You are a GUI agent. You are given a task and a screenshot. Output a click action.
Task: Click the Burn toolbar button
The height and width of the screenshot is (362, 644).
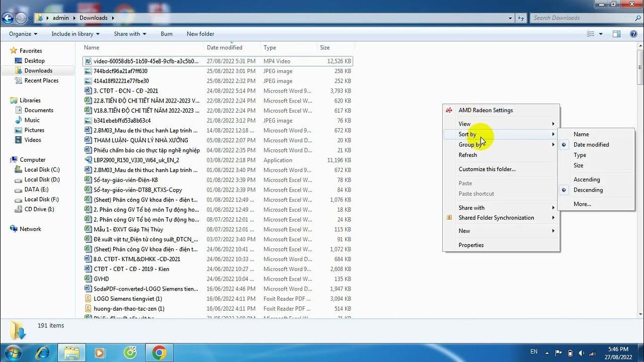point(167,34)
